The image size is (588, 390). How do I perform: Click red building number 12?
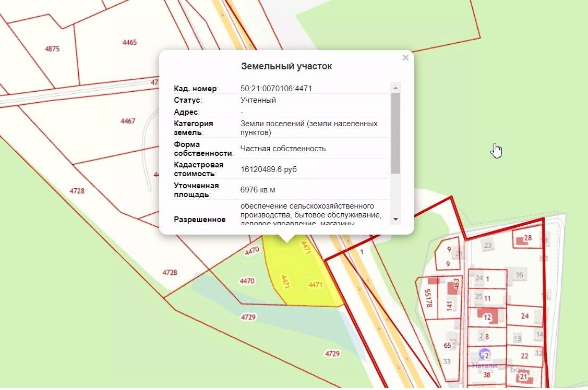(487, 318)
